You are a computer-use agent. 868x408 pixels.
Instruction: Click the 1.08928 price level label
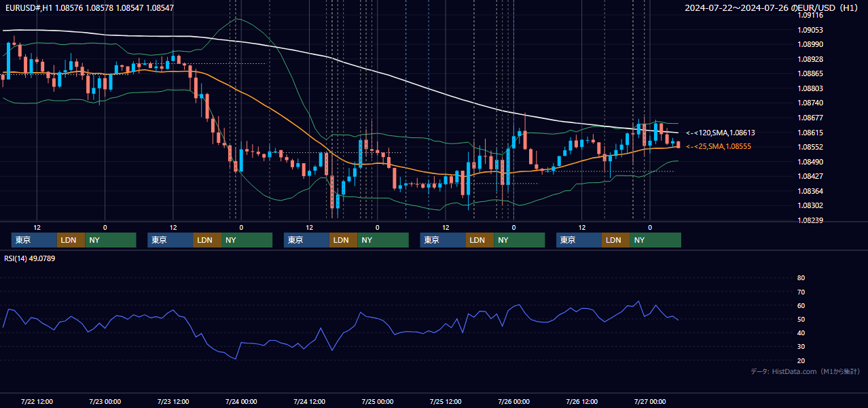810,59
